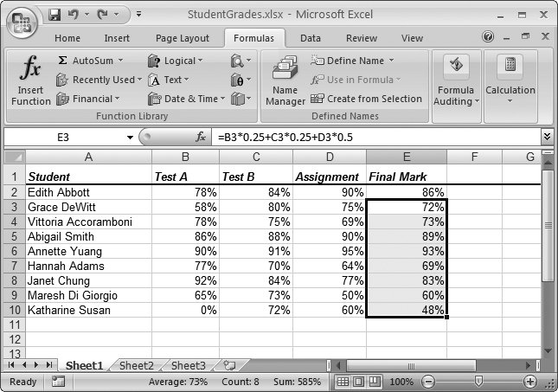The image size is (558, 392).
Task: Click the fx button beside formula bar
Action: pyautogui.click(x=201, y=137)
